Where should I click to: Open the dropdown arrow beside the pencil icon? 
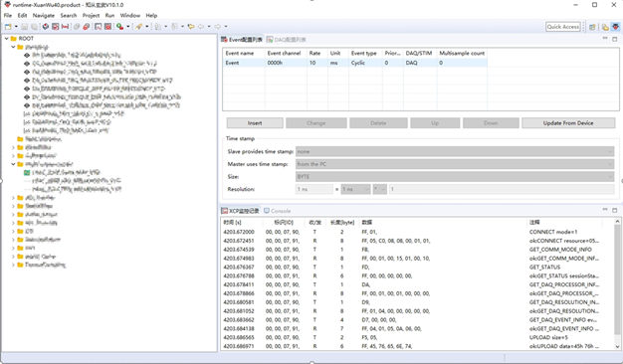click(147, 27)
